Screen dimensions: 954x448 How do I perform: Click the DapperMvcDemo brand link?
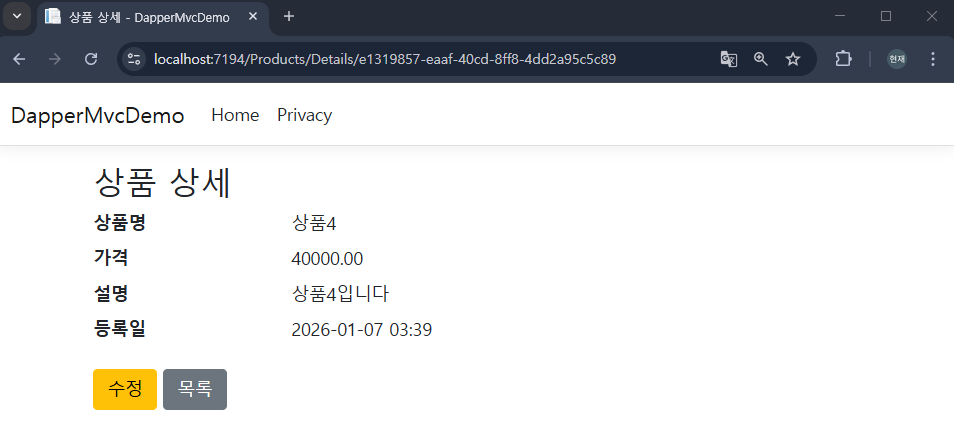click(97, 116)
